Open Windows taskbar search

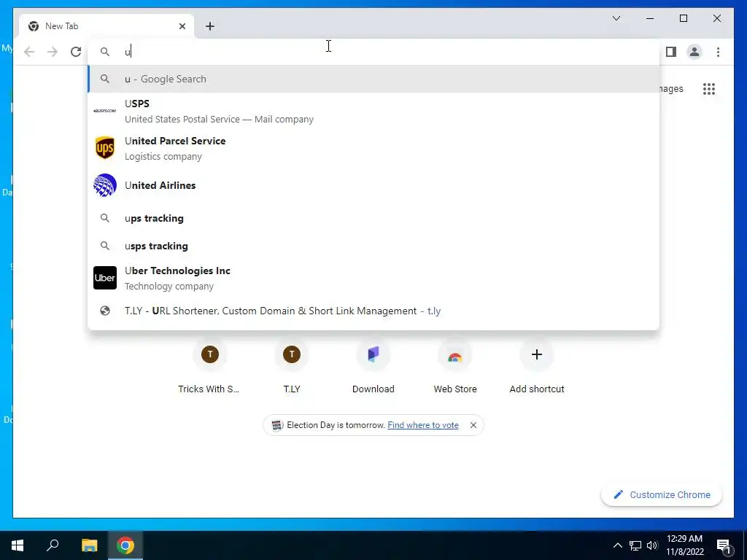[x=53, y=545]
